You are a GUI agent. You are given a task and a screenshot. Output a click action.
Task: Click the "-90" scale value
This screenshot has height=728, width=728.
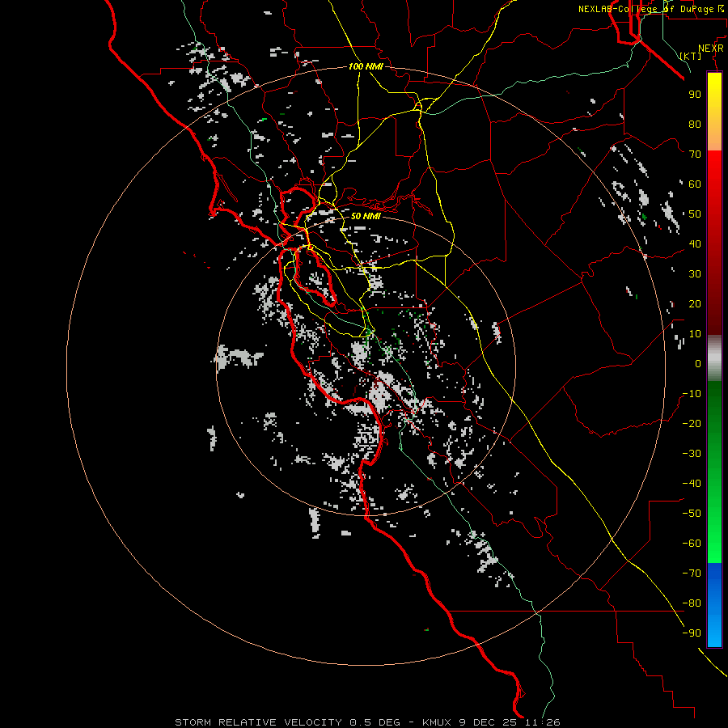click(692, 633)
